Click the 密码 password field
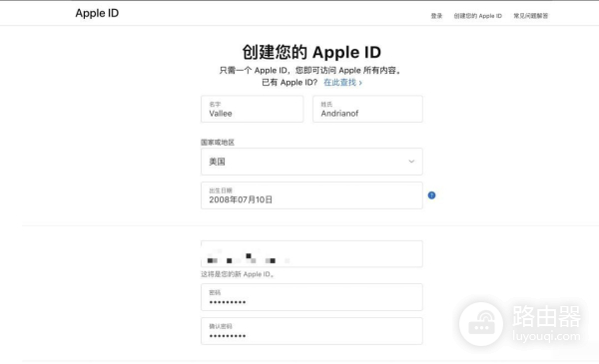 pos(311,297)
